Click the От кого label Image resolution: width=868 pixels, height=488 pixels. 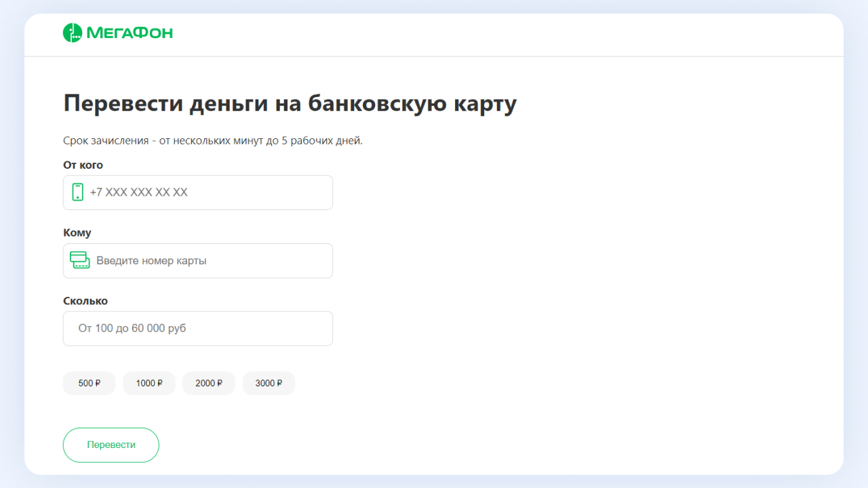tap(83, 165)
